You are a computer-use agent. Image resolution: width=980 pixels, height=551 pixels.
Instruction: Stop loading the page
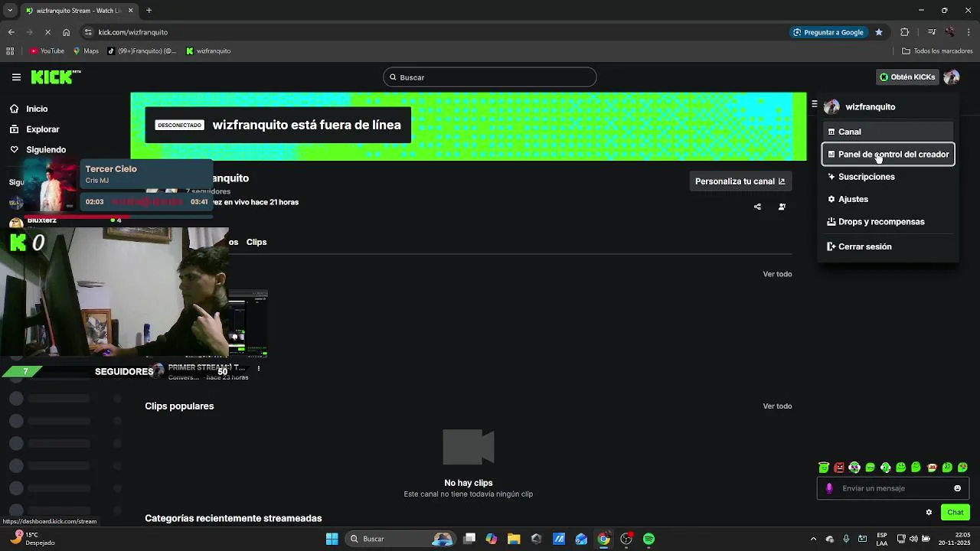pyautogui.click(x=47, y=32)
